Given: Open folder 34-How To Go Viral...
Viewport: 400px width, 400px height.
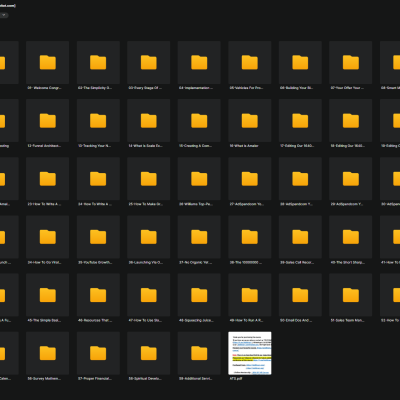Looking at the screenshot, I should tap(48, 237).
